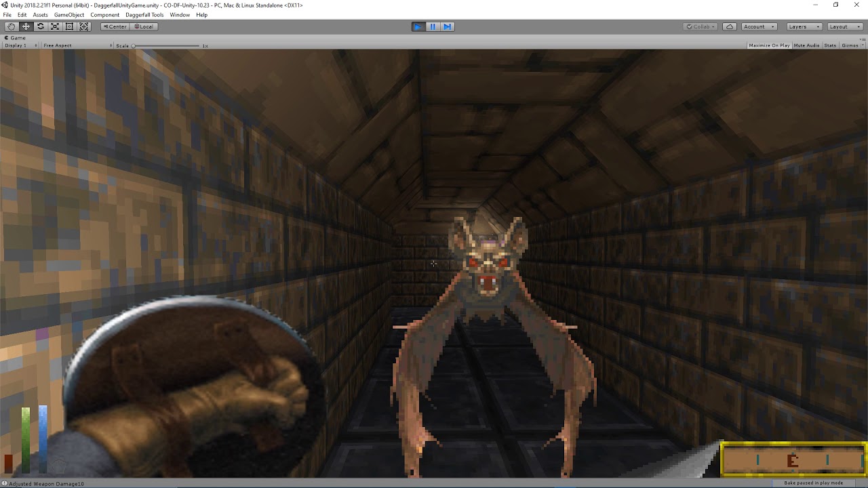Screen dimensions: 868x488
Task: Open the Window menu
Action: 180,15
